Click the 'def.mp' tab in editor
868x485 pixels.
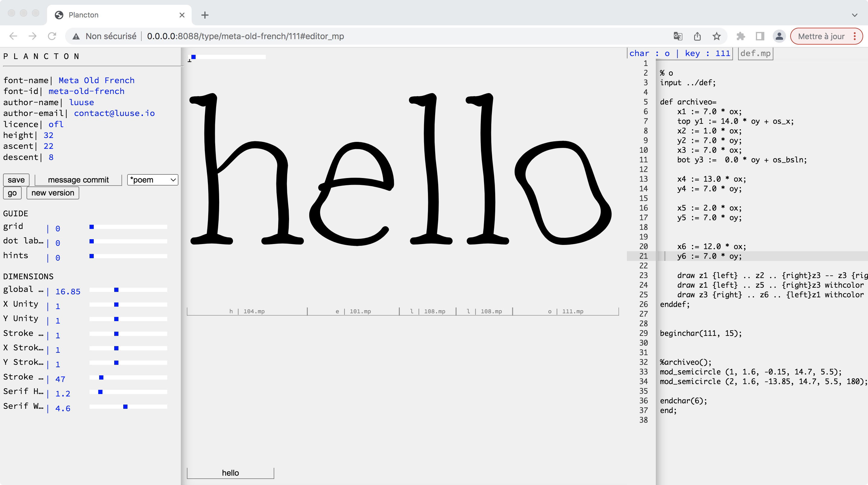click(x=756, y=53)
